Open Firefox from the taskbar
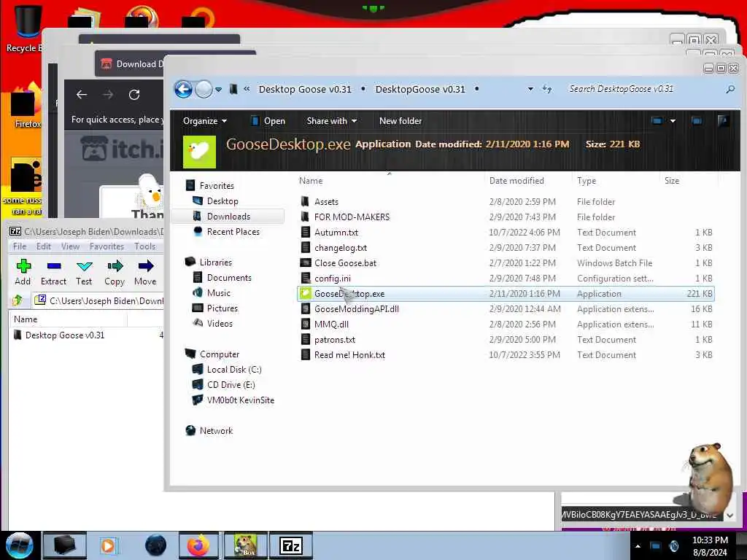The image size is (747, 560). pyautogui.click(x=198, y=545)
